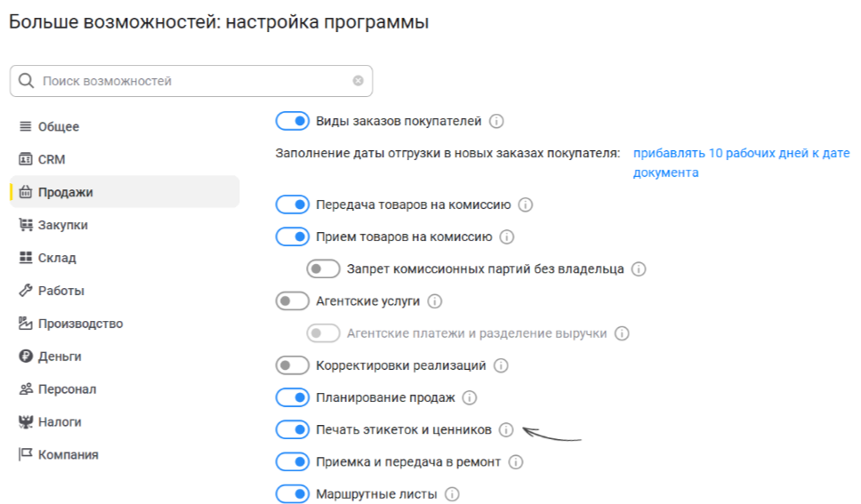Screen dimensions: 861x504
Task: Click the Продажи basket icon
Action: click(x=25, y=192)
